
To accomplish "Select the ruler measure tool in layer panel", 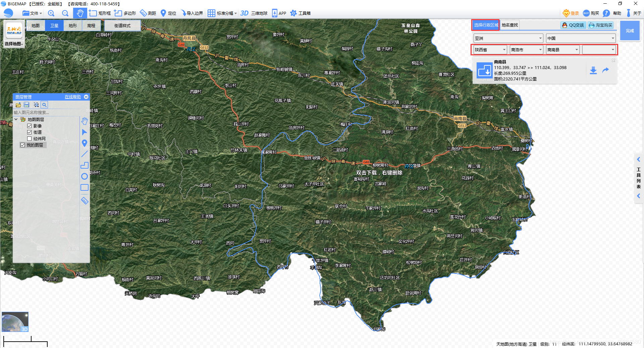I will tap(85, 201).
